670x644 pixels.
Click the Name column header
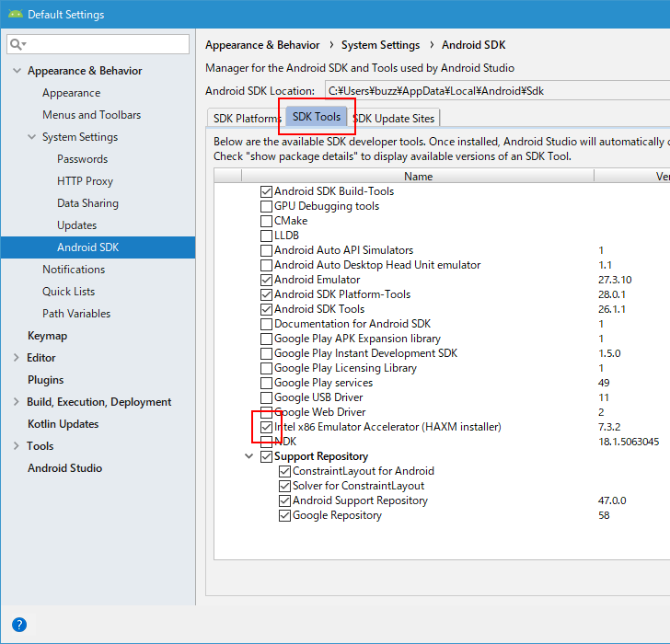pos(418,176)
